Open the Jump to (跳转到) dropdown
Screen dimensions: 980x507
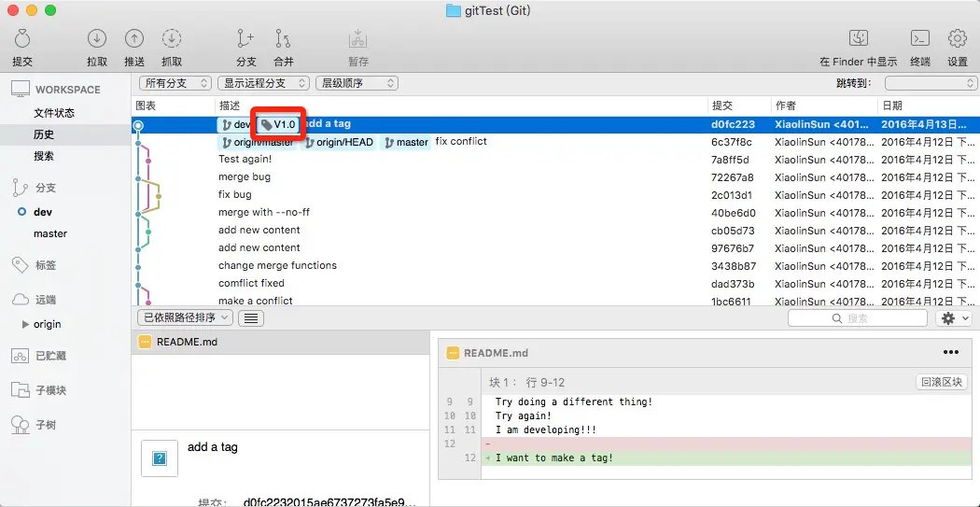(931, 82)
